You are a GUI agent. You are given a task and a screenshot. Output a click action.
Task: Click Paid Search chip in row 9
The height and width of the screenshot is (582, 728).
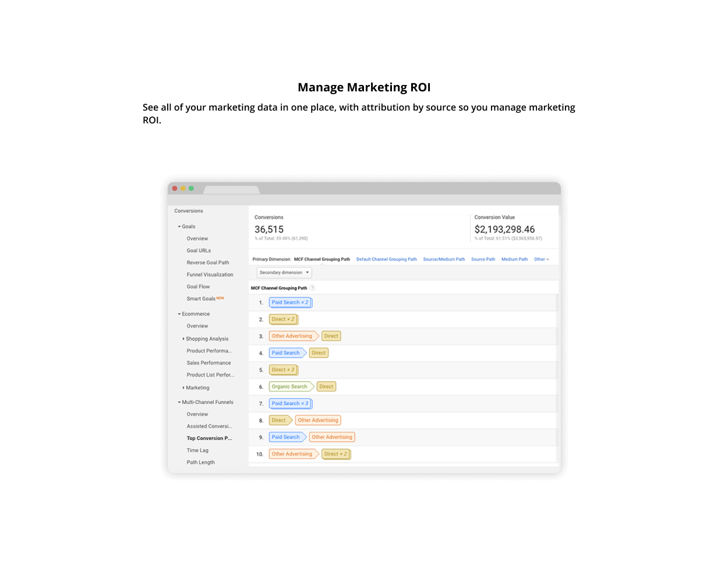pyautogui.click(x=287, y=438)
